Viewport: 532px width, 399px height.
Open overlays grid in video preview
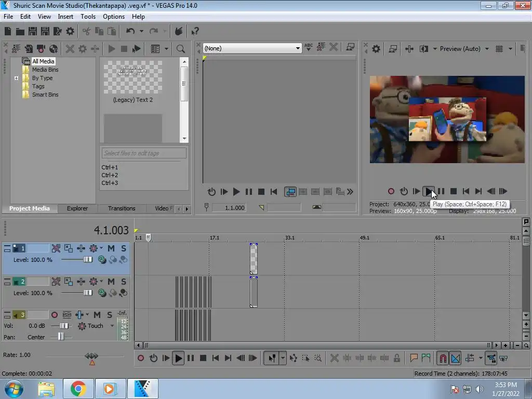pos(499,49)
